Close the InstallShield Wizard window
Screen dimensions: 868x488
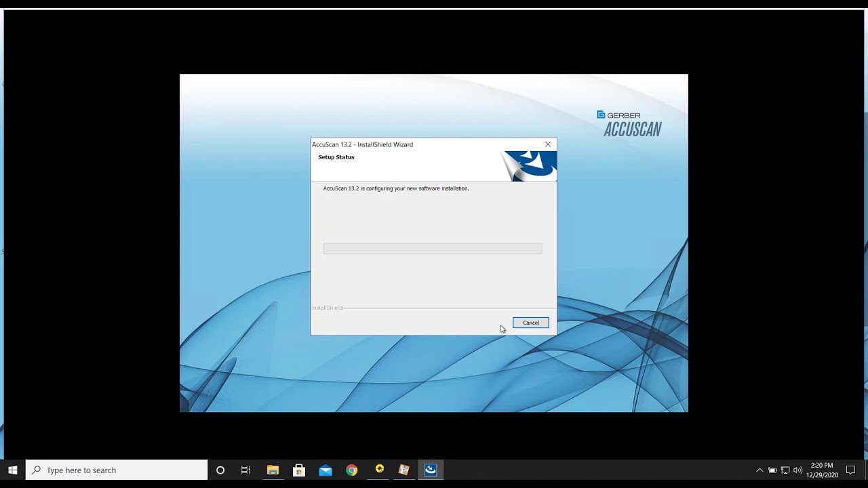(548, 144)
